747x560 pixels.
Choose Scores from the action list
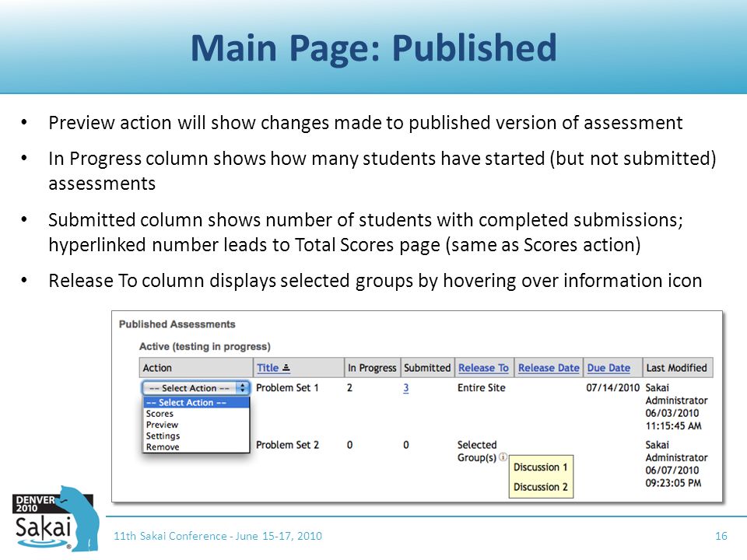click(x=160, y=414)
